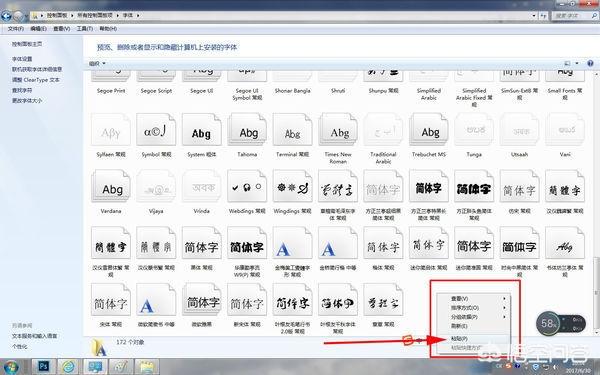Expand the arrow after 控制面板 breadcrumb
600x375 pixels.
[72, 15]
